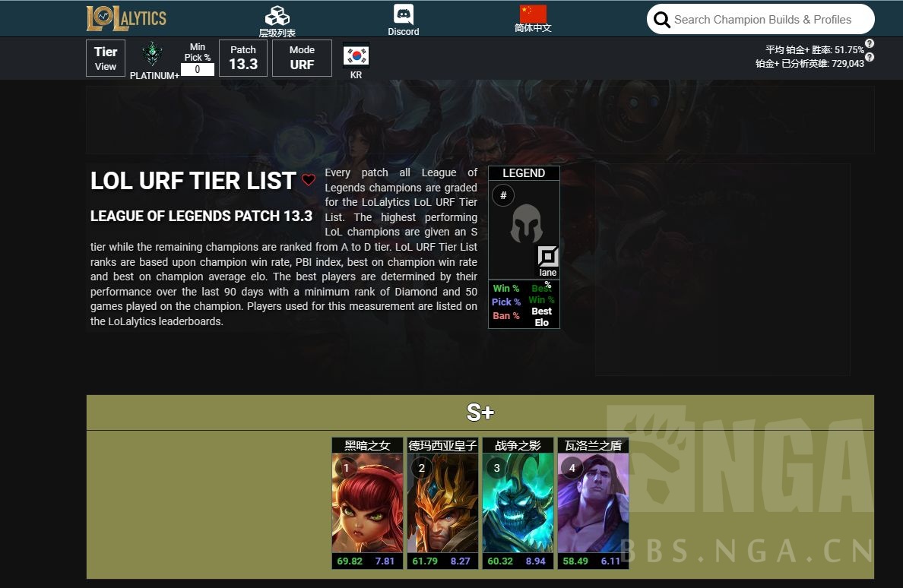This screenshot has width=903, height=588.
Task: Click help icon beside analyzed champions count
Action: (x=870, y=57)
